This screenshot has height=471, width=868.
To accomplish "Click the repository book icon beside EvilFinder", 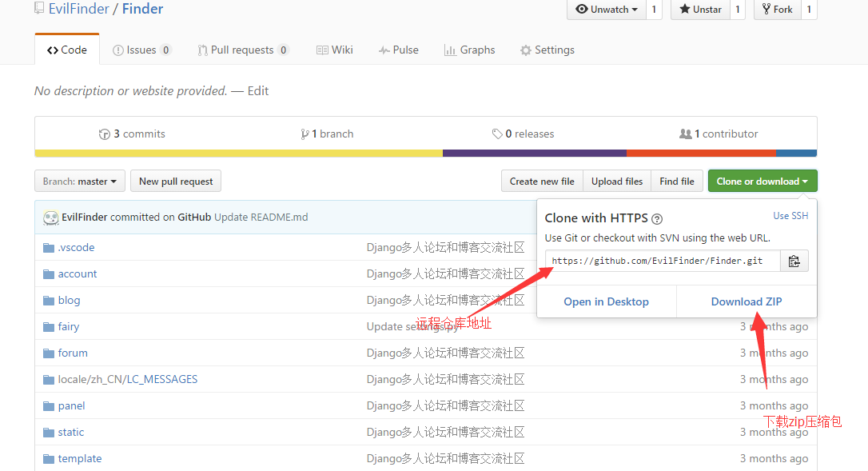I will (38, 8).
